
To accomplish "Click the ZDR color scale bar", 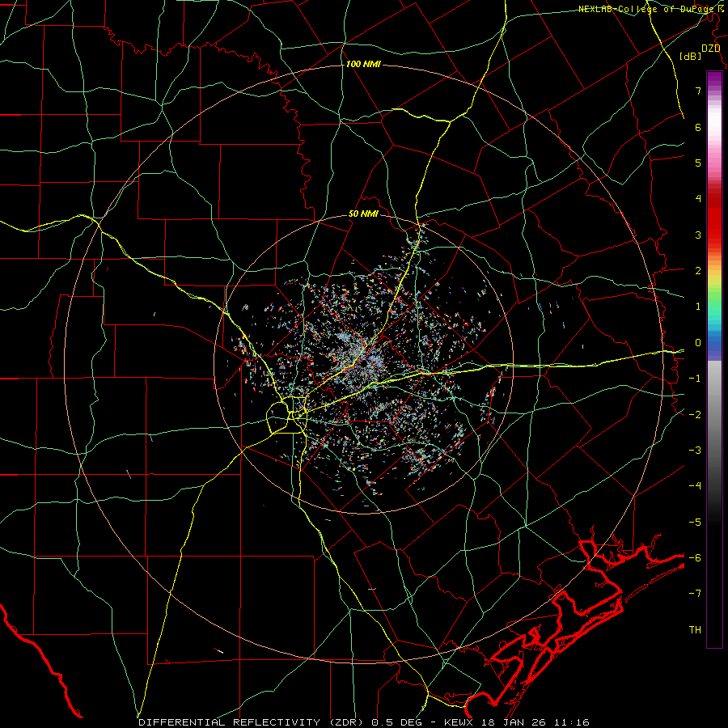I will tap(714, 359).
